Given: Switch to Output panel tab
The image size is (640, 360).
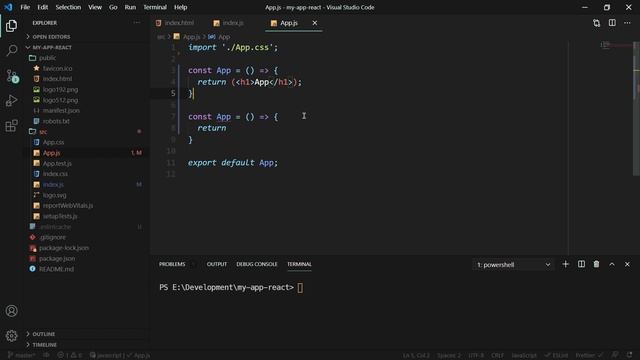Looking at the screenshot, I should 217,264.
